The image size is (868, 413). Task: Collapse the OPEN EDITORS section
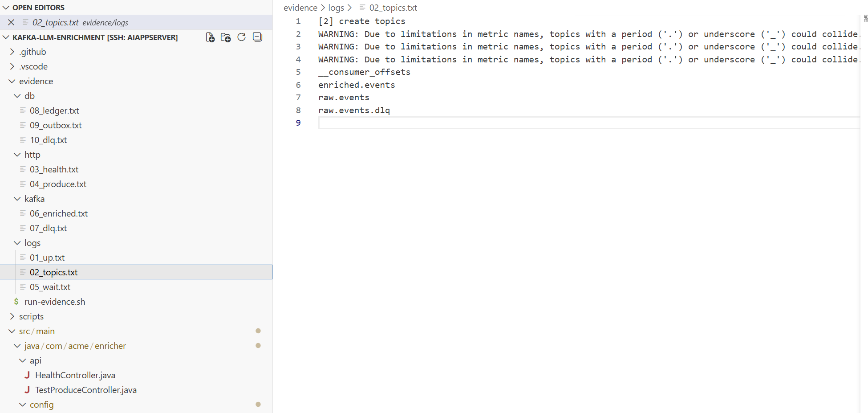[6, 7]
